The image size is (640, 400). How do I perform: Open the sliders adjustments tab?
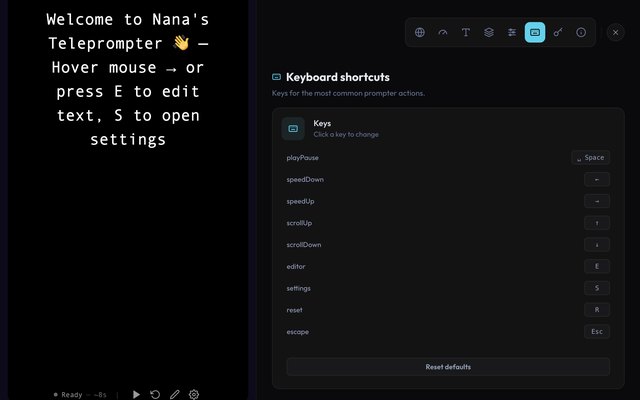coord(512,32)
